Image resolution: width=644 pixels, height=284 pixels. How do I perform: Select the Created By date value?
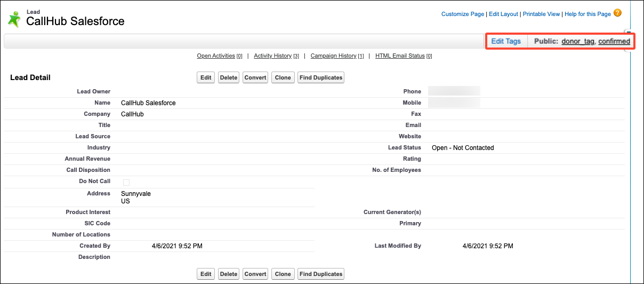pos(177,246)
